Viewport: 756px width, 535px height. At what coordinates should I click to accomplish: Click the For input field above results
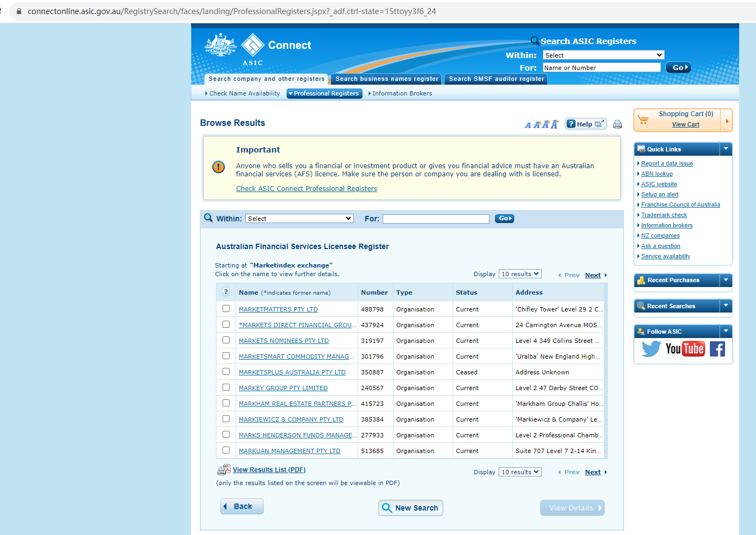(436, 219)
